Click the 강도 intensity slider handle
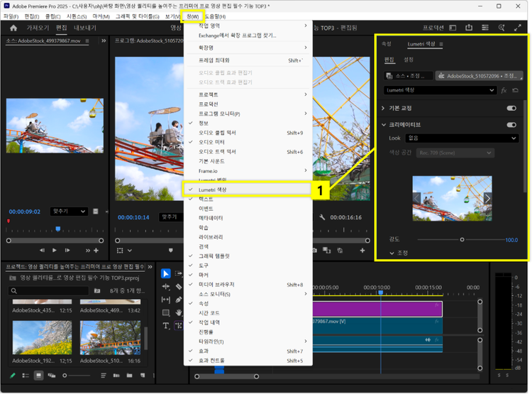532x394 pixels. [462, 240]
